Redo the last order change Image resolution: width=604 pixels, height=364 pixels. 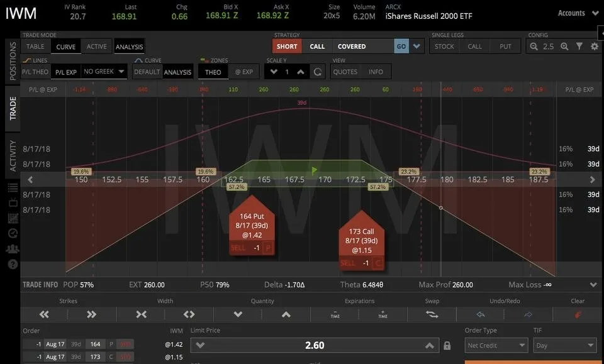point(528,314)
